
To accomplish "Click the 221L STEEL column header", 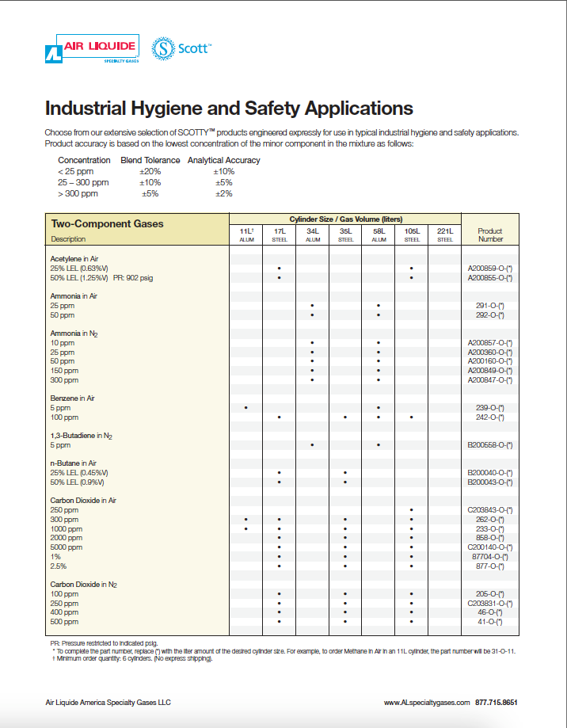I will pos(445,234).
